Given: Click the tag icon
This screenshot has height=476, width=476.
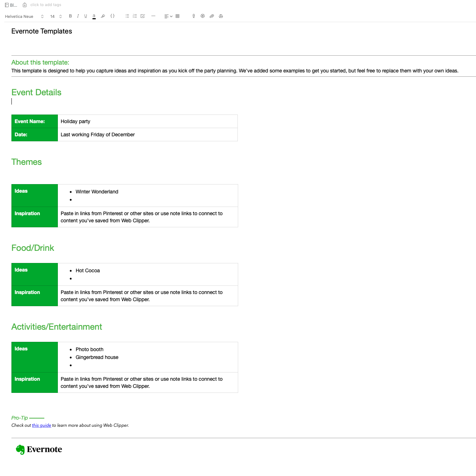Looking at the screenshot, I should tap(25, 5).
